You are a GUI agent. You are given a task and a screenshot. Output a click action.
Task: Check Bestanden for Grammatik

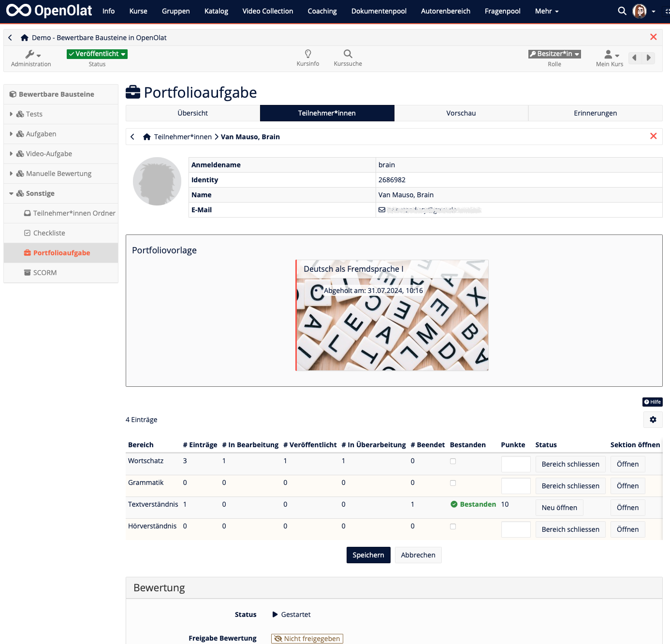(x=453, y=483)
